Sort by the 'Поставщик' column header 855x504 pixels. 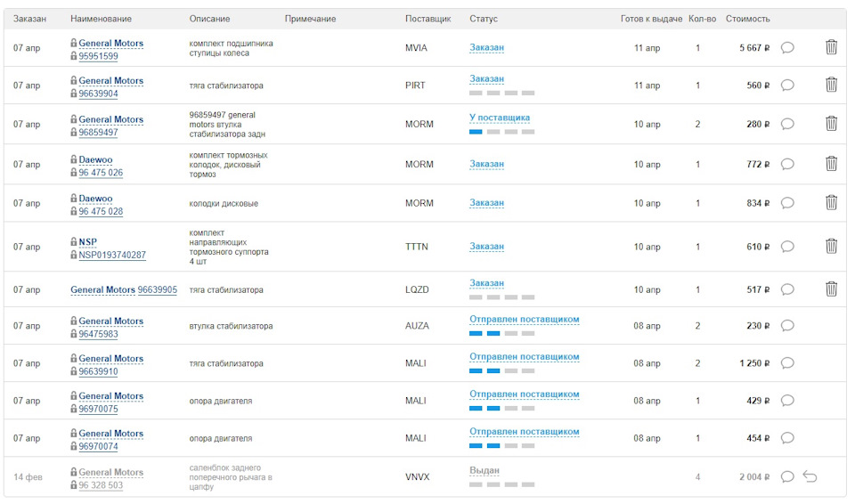[x=428, y=19]
